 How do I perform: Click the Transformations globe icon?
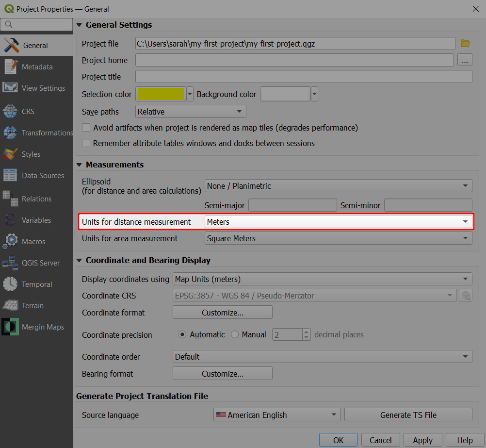click(x=10, y=133)
